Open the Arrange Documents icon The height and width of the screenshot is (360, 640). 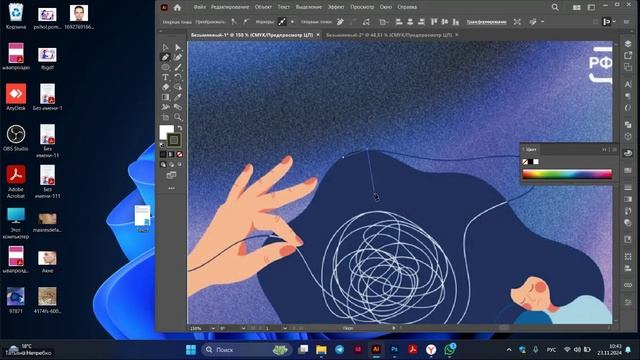(576, 7)
